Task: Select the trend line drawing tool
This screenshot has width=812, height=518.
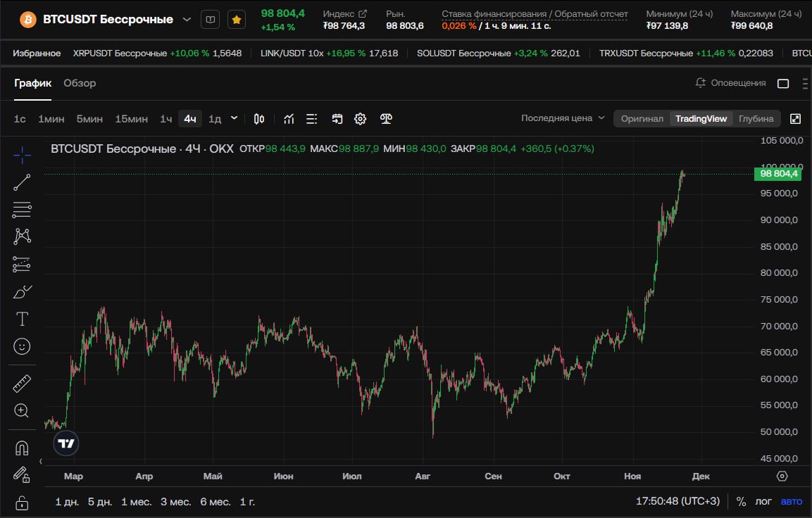Action: 22,182
